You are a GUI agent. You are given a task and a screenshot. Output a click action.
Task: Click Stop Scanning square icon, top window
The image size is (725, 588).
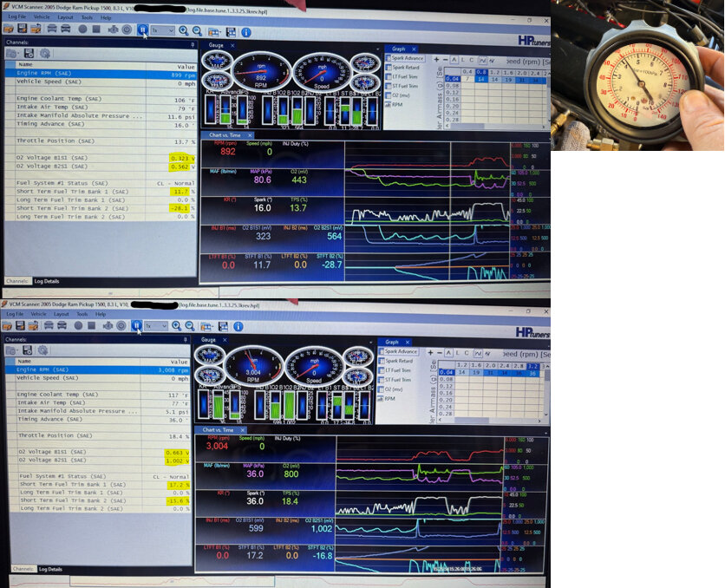(x=96, y=29)
